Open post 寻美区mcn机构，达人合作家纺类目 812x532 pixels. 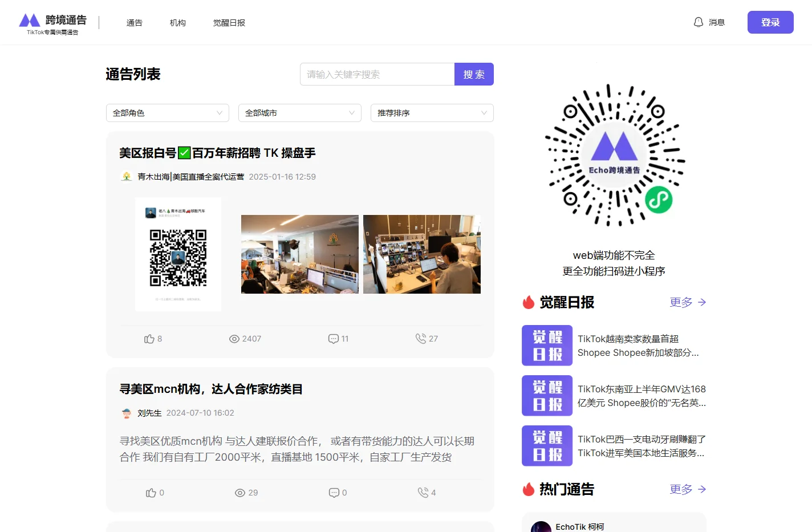click(x=211, y=389)
